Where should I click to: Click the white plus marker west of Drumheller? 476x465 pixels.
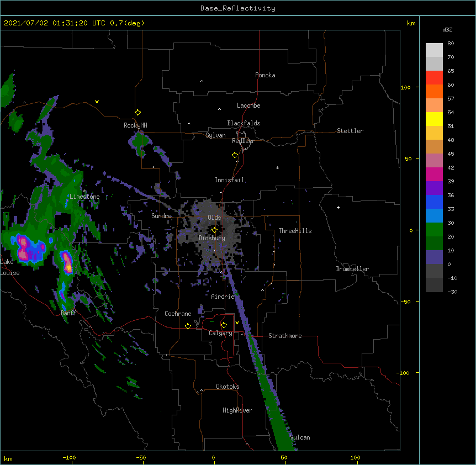tap(338, 207)
